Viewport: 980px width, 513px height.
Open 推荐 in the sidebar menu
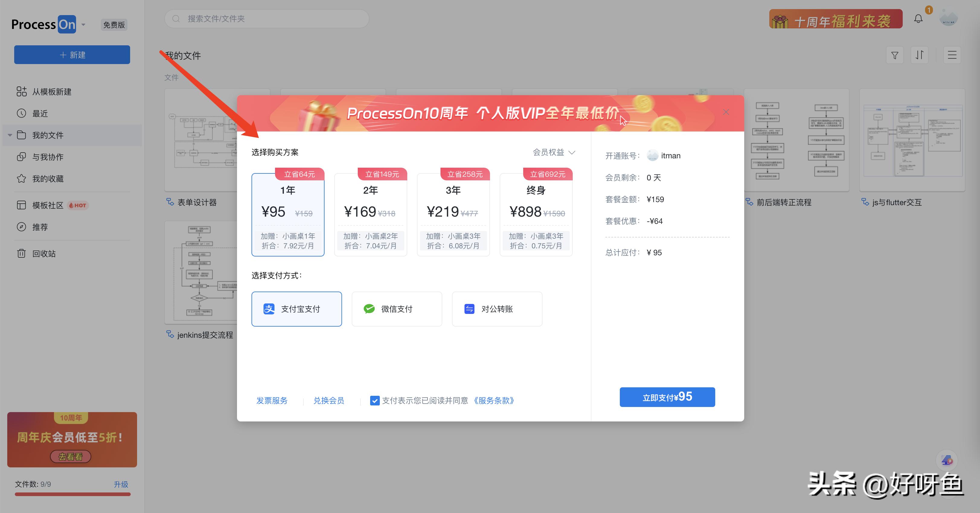[x=22, y=227]
